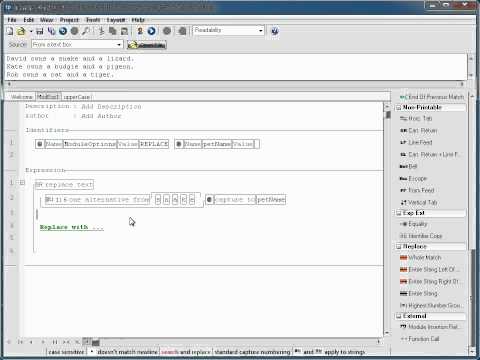Click the editor vertical scrollbar thumb

(x=388, y=115)
